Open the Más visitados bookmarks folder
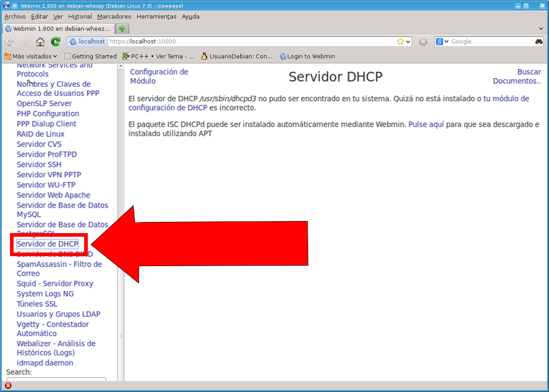The height and width of the screenshot is (392, 549). pyautogui.click(x=31, y=56)
